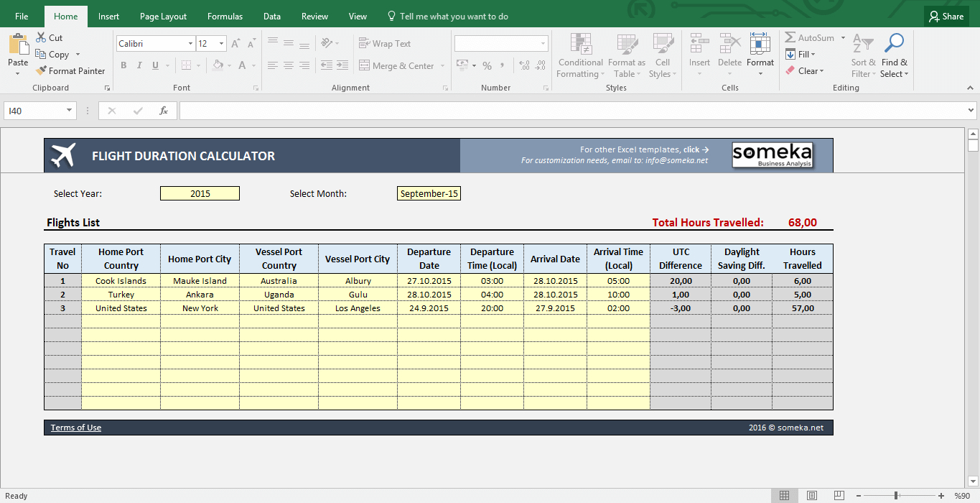This screenshot has height=503, width=980.
Task: Click the Insert function fx icon
Action: point(164,111)
